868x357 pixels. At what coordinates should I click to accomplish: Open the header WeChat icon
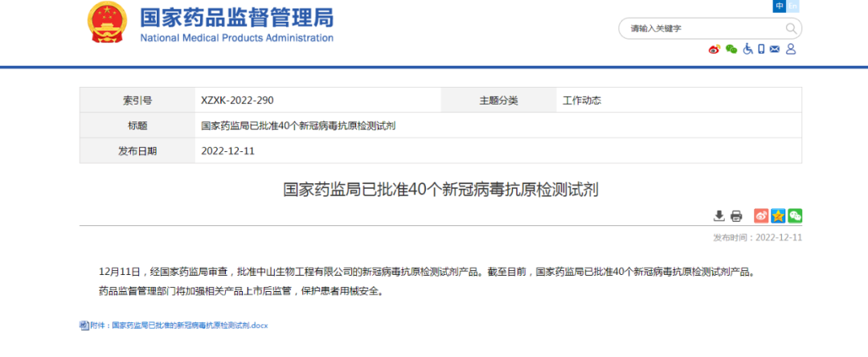pos(731,49)
